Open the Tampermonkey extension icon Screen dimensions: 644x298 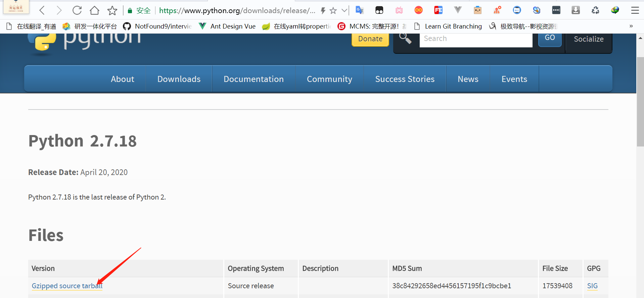379,10
